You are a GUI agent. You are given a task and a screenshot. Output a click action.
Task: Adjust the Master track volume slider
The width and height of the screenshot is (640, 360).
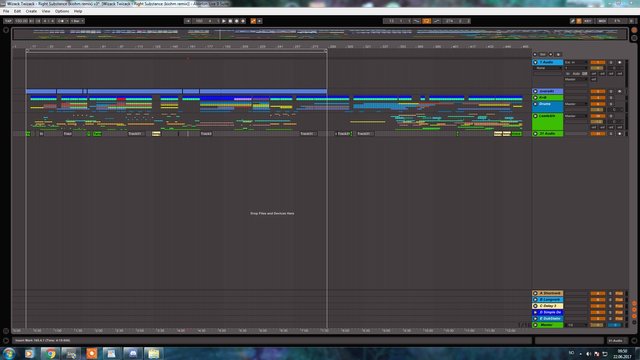pos(597,325)
